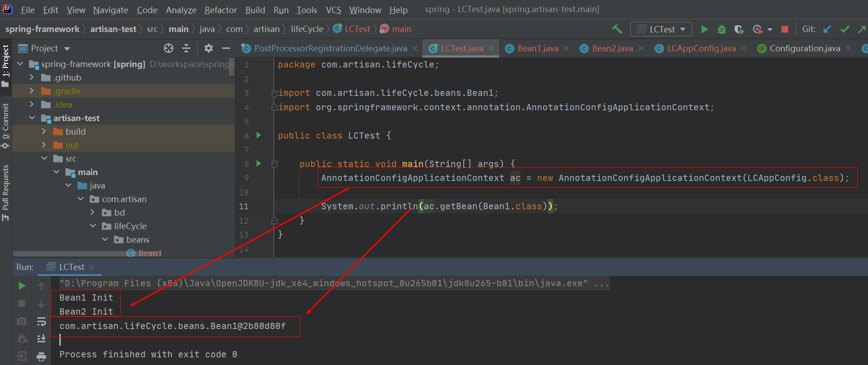
Task: Open Project panel settings gear
Action: coord(208,48)
